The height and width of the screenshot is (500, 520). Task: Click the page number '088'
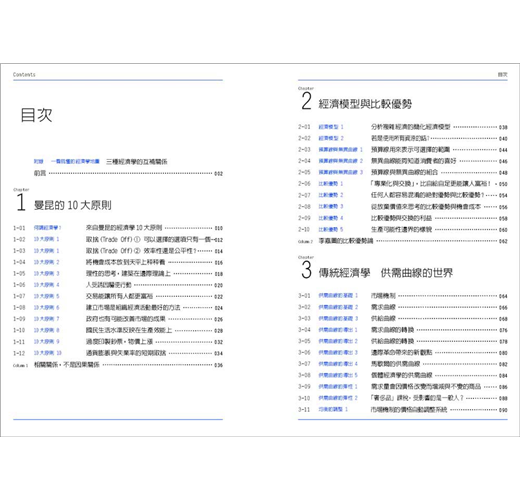[x=503, y=398]
